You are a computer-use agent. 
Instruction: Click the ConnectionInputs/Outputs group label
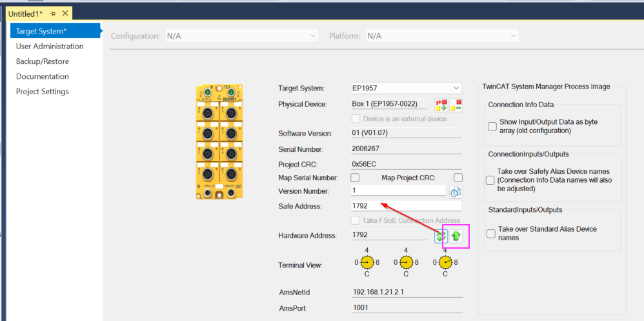tap(528, 154)
